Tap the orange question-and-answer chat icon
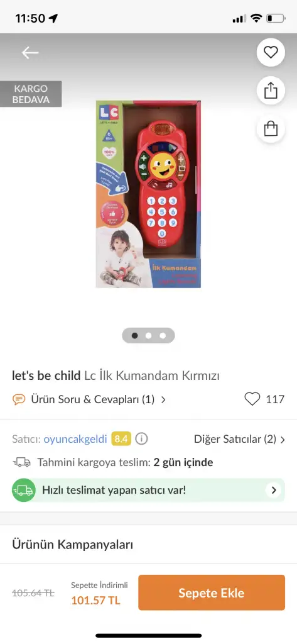This screenshot has width=297, height=644. tap(19, 399)
